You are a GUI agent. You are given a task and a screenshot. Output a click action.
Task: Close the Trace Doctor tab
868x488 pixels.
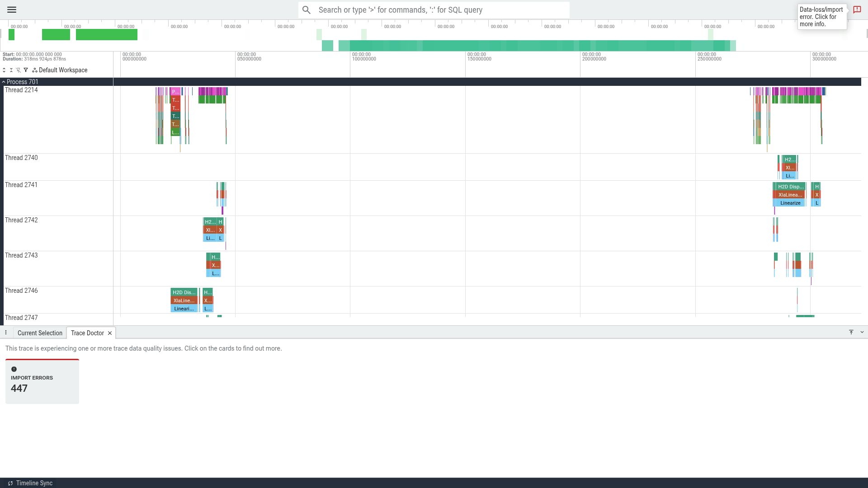110,333
